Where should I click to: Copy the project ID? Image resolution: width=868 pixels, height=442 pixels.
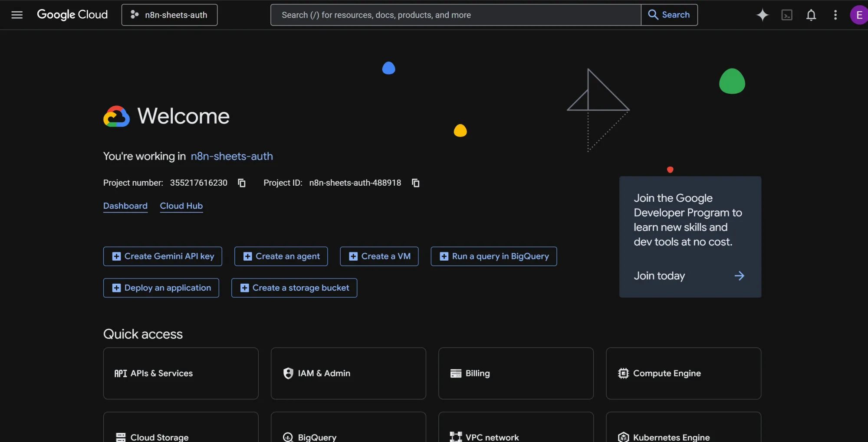point(416,183)
